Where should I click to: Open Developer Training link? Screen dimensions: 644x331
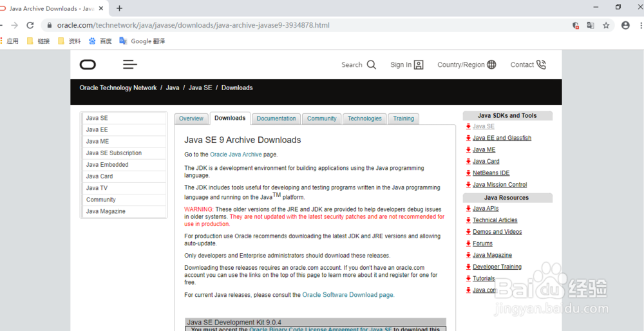tap(497, 267)
